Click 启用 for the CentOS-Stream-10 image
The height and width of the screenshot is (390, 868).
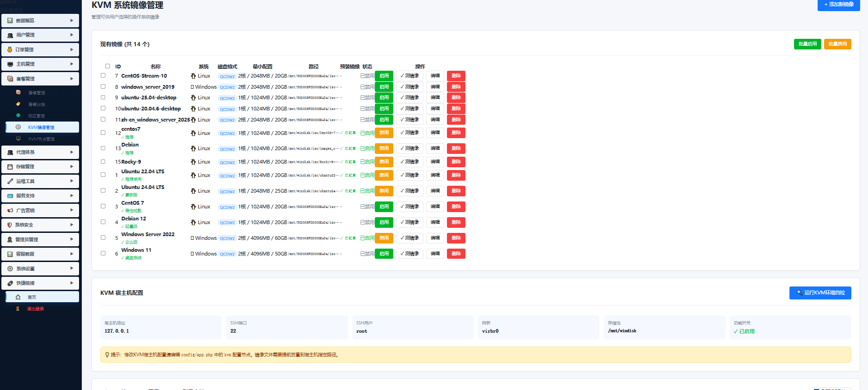click(384, 76)
